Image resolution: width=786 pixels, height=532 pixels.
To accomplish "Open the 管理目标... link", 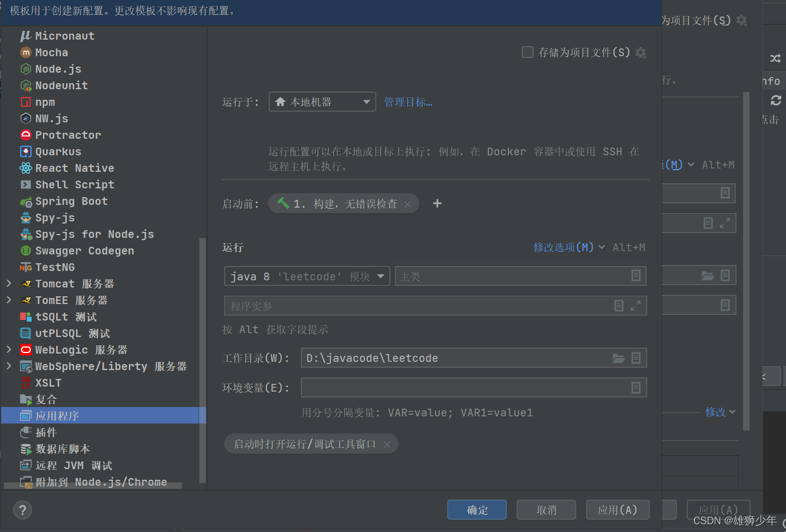I will (408, 101).
